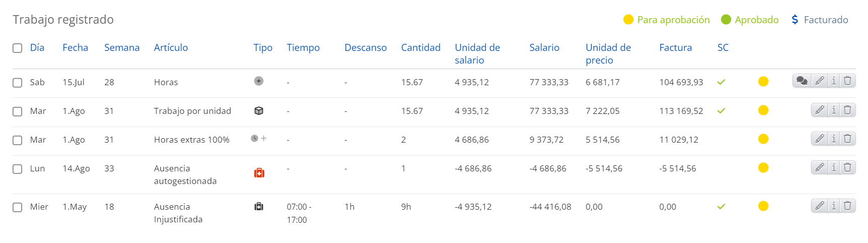Open comments for the Sab 15.Jul entry
The height and width of the screenshot is (243, 868).
coord(801,81)
